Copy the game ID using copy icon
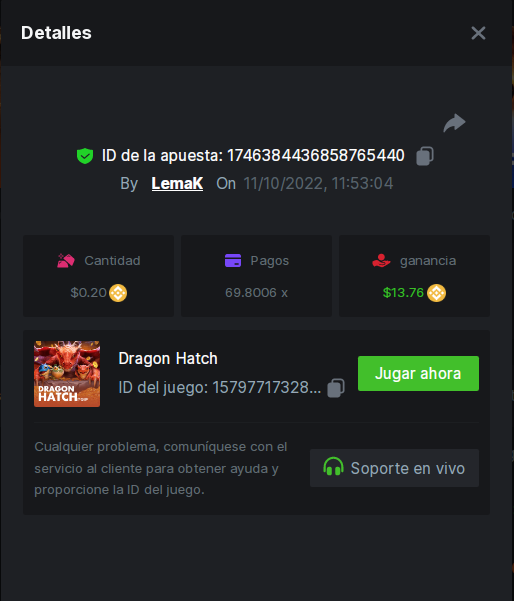The image size is (514, 601). click(336, 388)
